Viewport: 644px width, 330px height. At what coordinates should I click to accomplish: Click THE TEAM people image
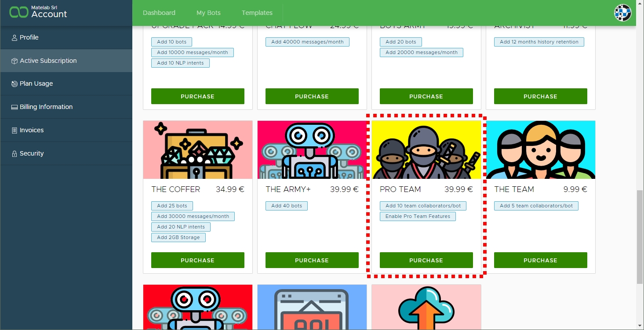(541, 150)
